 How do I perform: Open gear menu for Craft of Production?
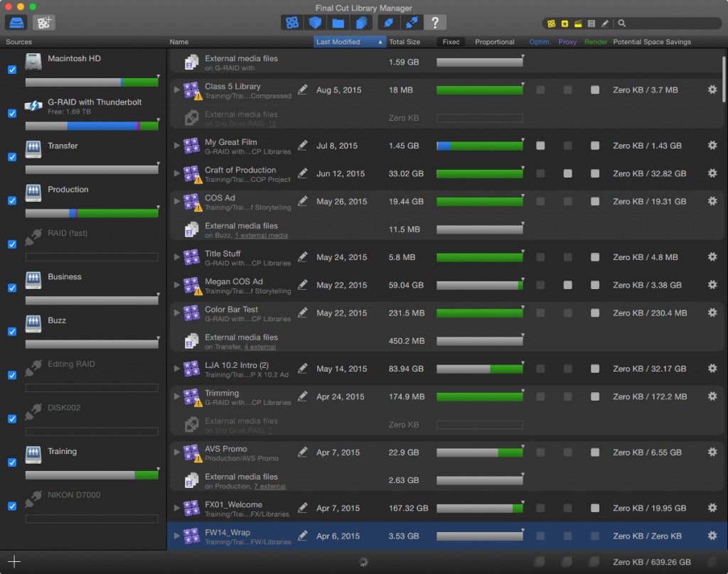tap(712, 173)
